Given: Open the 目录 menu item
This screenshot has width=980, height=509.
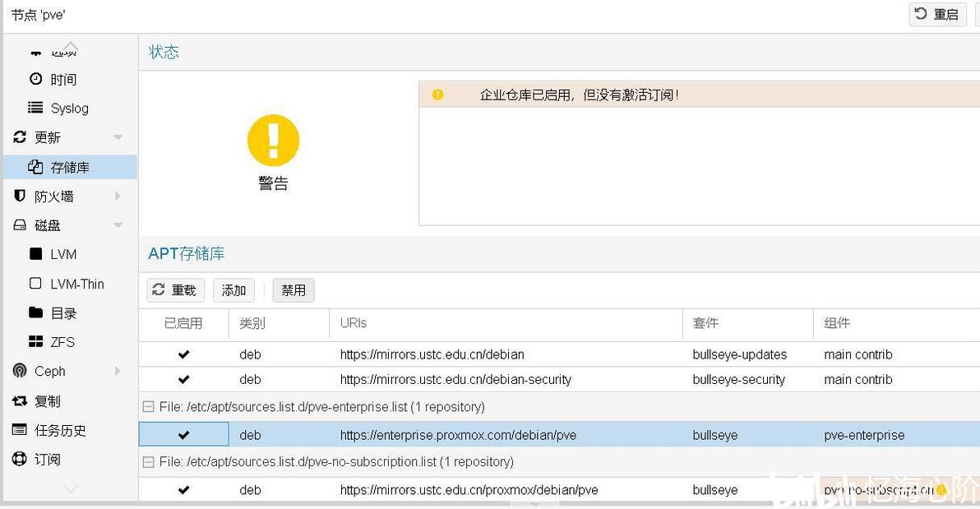Looking at the screenshot, I should click(70, 313).
